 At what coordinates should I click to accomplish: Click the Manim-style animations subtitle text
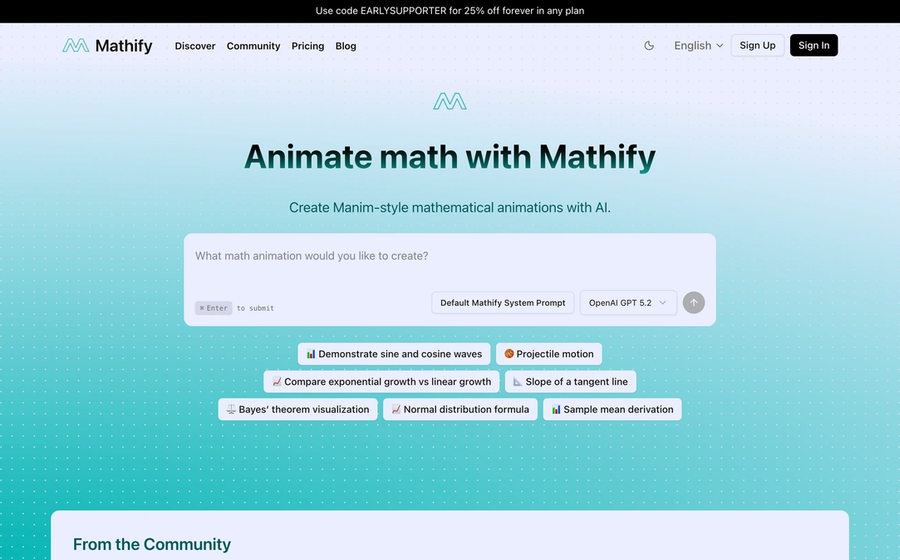pyautogui.click(x=449, y=208)
